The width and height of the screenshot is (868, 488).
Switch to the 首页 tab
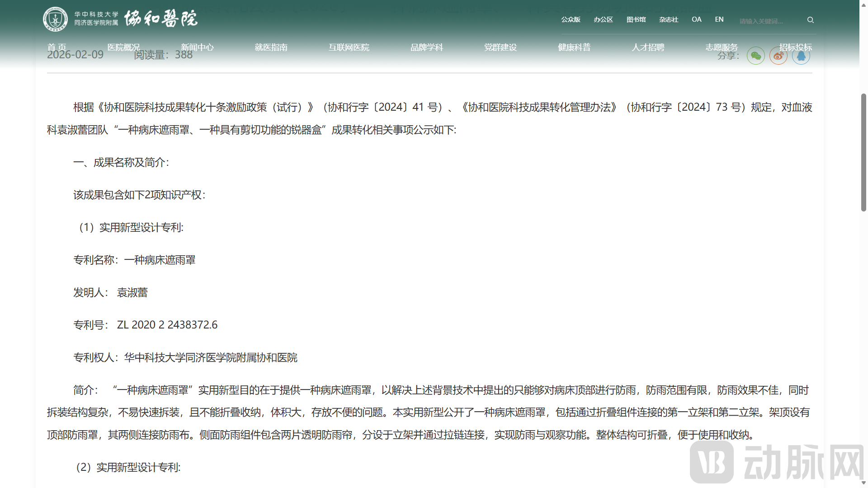[57, 47]
